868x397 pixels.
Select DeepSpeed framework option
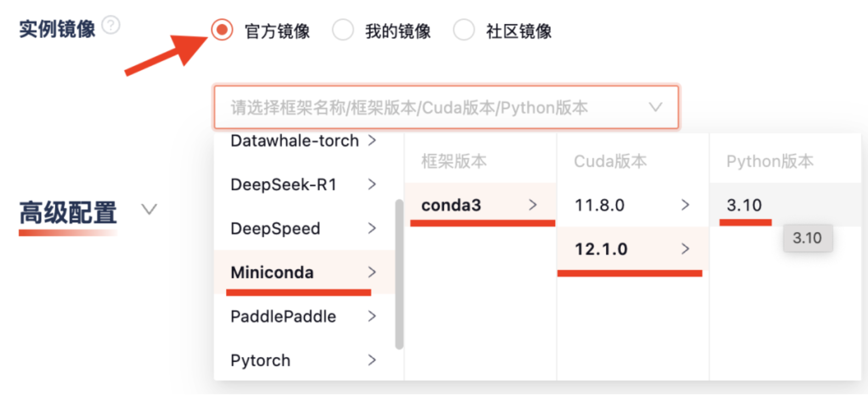click(275, 229)
